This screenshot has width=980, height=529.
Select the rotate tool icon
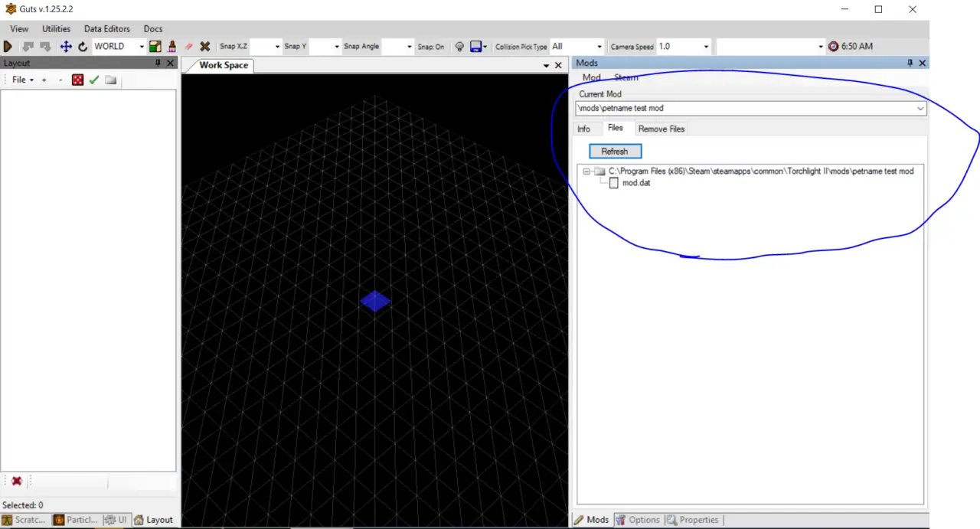point(83,47)
